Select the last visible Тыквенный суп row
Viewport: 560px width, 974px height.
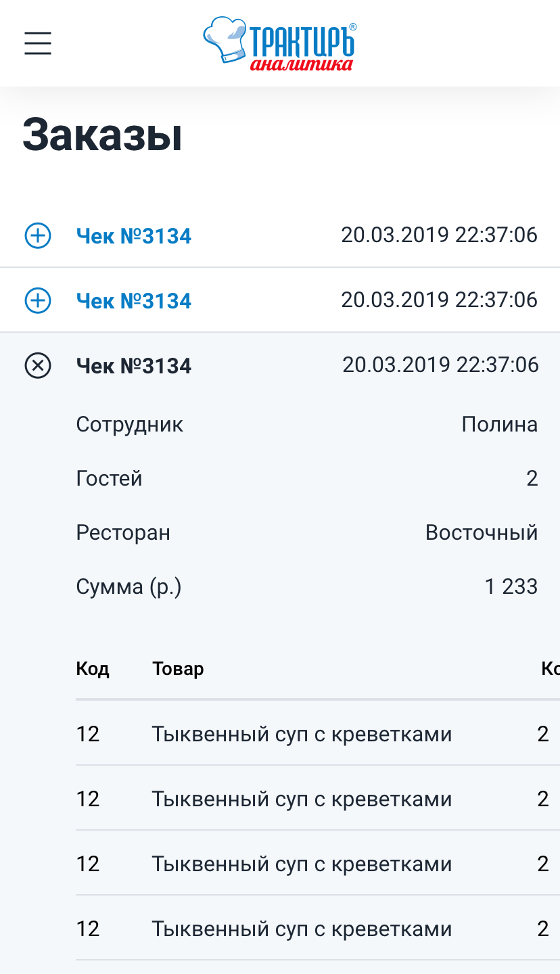[302, 929]
